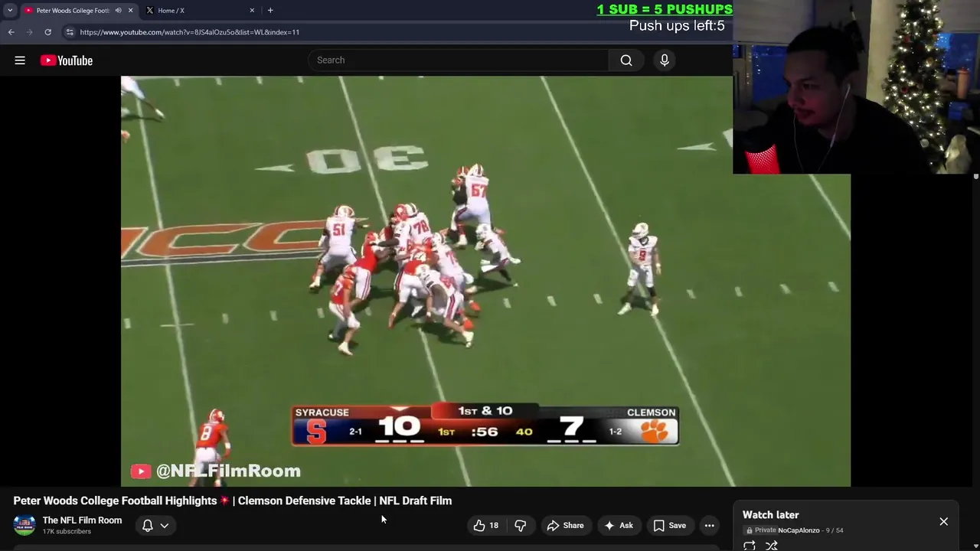
Task: Open a new browser tab
Action: (x=270, y=11)
